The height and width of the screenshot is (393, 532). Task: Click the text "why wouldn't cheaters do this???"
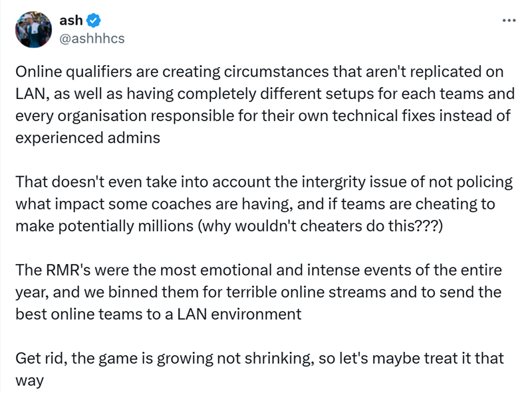pos(321,226)
